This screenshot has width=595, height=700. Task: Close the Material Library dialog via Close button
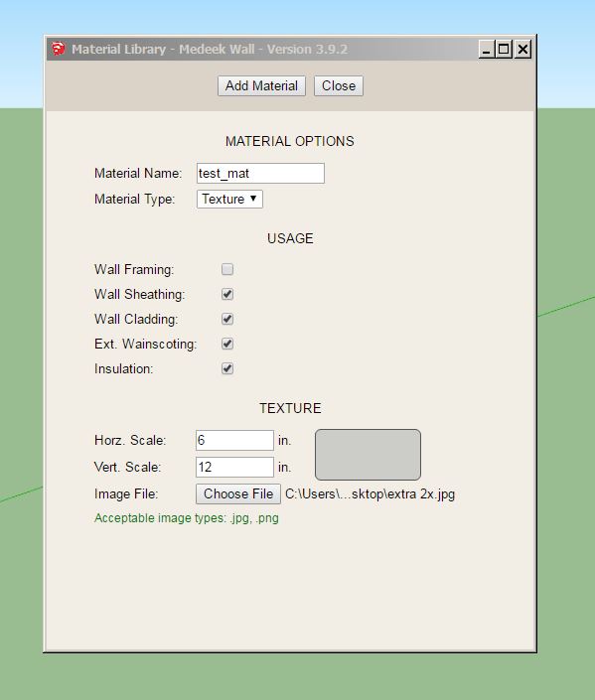(339, 85)
